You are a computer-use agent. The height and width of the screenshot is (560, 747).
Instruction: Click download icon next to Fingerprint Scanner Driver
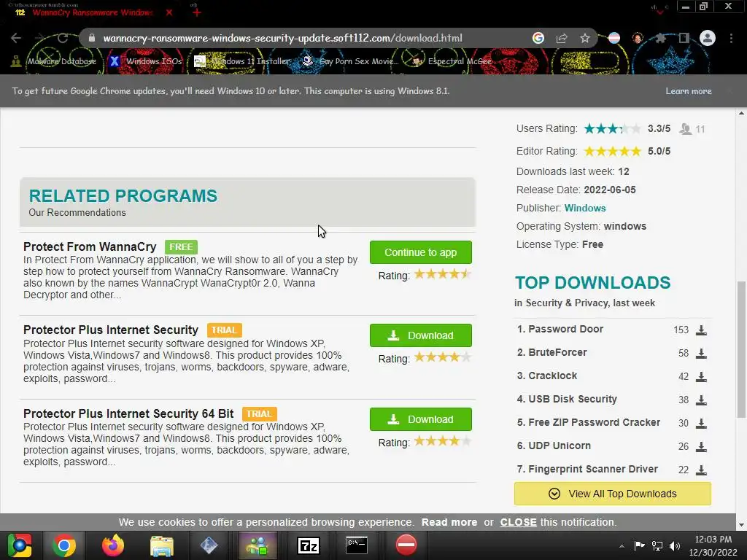click(701, 470)
